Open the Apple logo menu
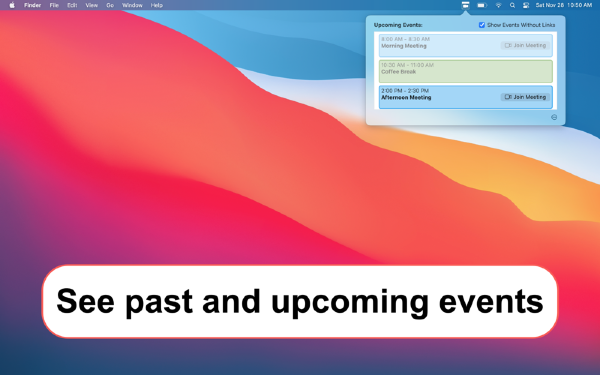The height and width of the screenshot is (375, 600). 12,5
